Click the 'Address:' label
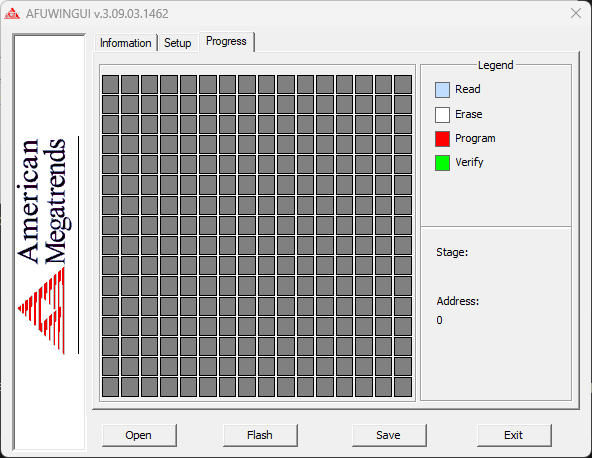Screen dimensions: 592x458 [x=458, y=301]
